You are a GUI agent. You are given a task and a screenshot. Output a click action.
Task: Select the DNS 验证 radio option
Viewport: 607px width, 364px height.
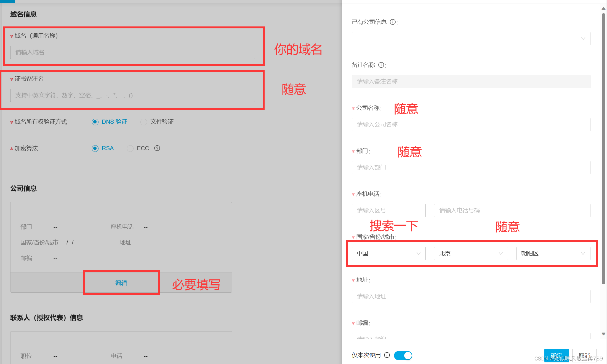[x=95, y=122]
